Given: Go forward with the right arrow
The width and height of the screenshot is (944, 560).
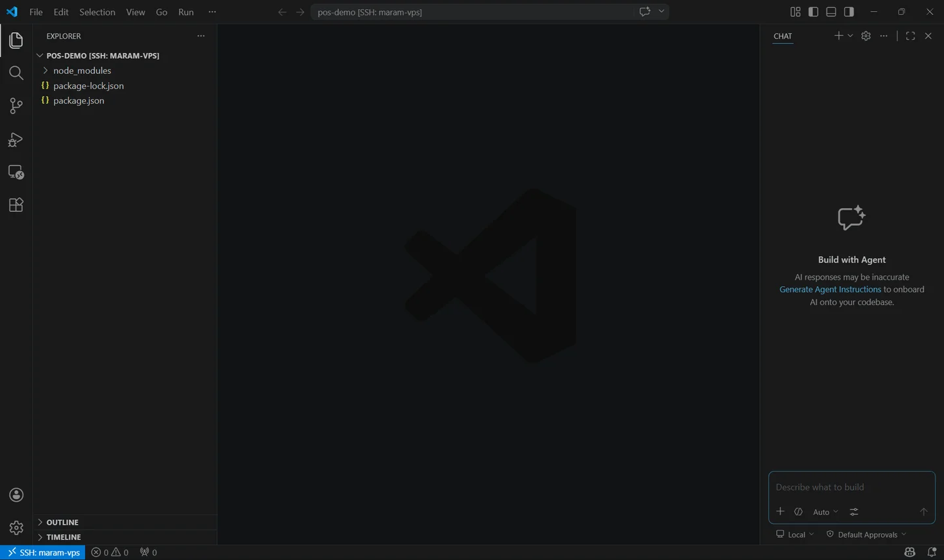Looking at the screenshot, I should 300,12.
